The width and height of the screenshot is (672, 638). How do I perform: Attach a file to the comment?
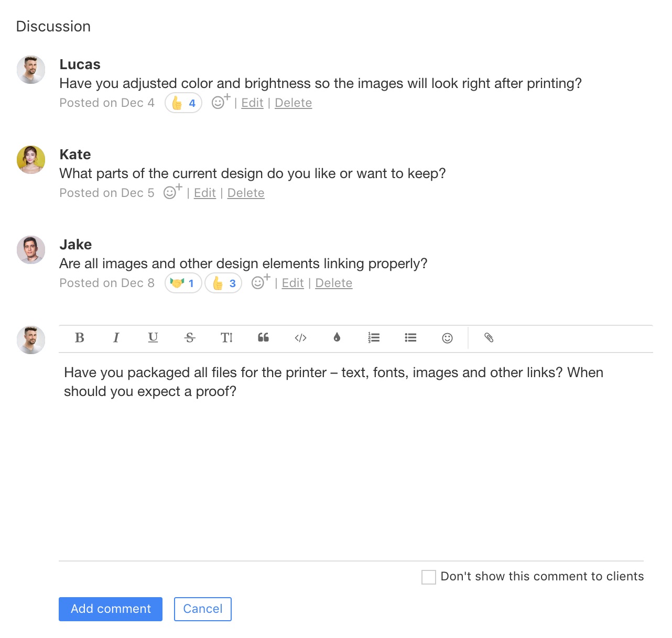(489, 338)
